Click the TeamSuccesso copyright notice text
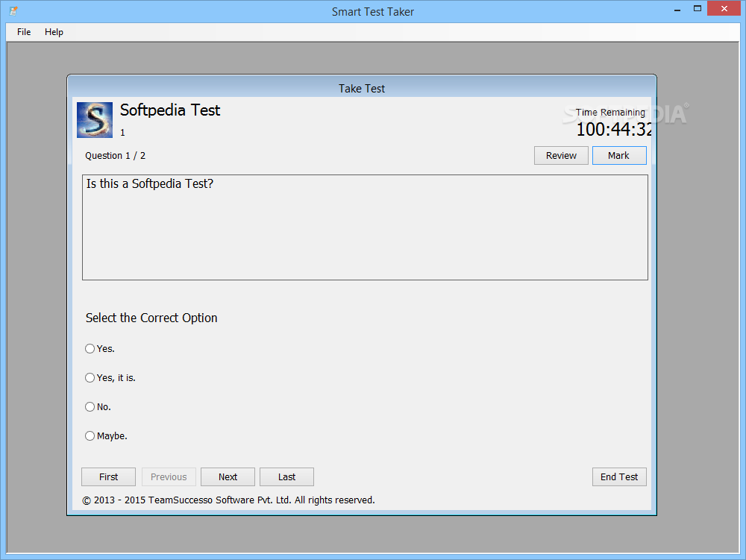Viewport: 746px width, 560px height. [x=228, y=500]
